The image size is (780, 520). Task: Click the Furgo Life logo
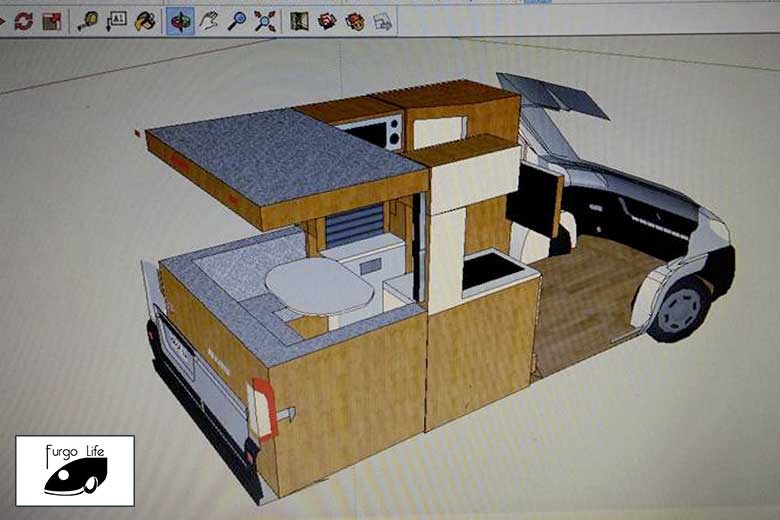pos(75,471)
